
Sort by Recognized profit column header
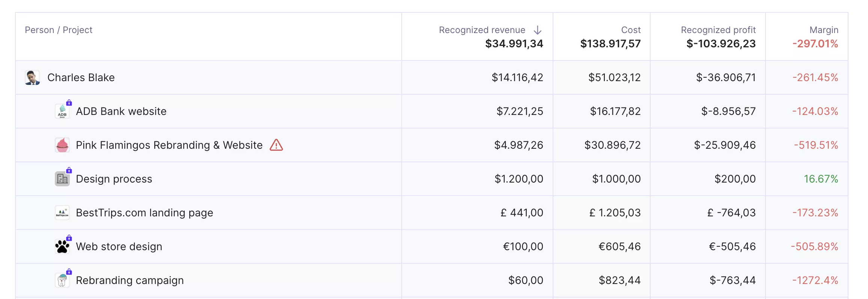point(718,30)
